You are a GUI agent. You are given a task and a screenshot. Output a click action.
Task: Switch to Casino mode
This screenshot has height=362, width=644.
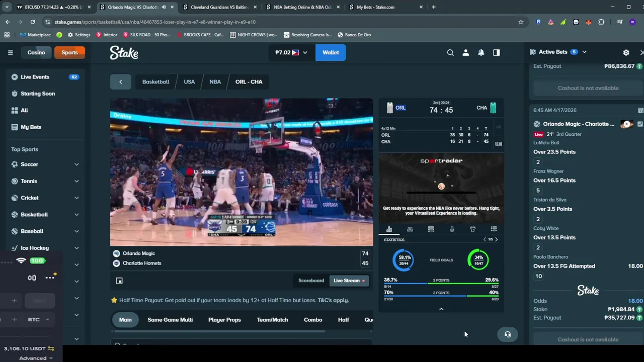36,52
